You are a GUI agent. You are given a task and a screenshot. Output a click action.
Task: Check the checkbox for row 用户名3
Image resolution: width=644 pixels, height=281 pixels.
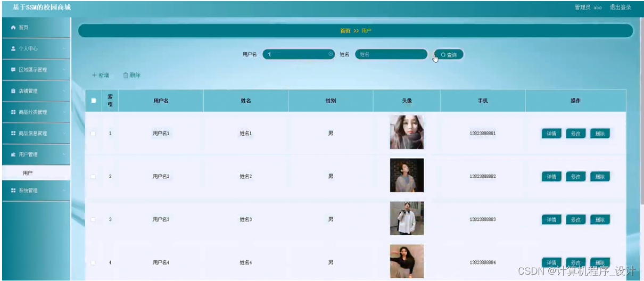coord(94,219)
